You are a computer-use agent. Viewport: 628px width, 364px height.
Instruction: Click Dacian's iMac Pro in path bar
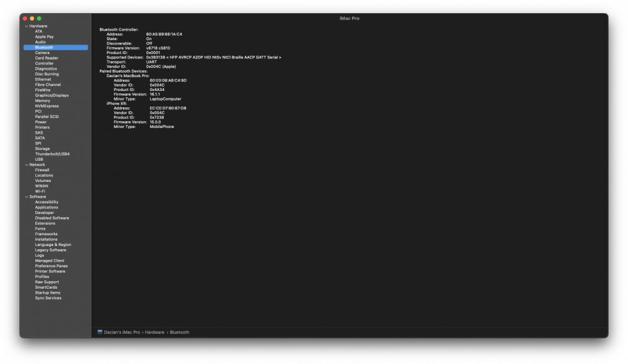122,333
